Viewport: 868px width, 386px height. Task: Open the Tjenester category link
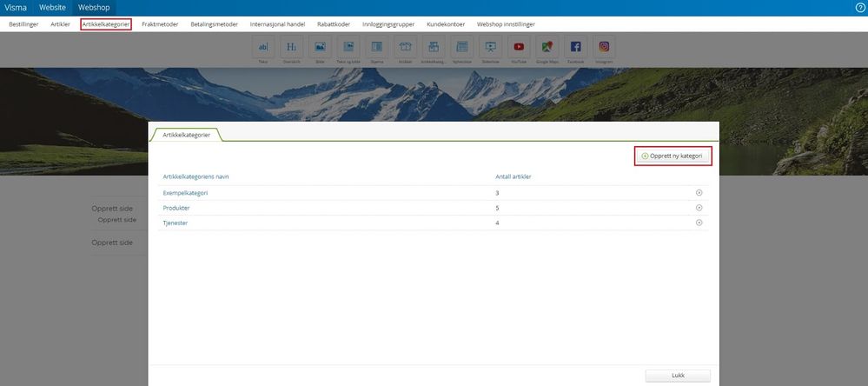tap(176, 223)
